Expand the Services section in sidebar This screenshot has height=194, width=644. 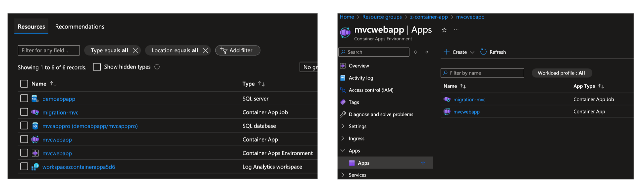(343, 175)
